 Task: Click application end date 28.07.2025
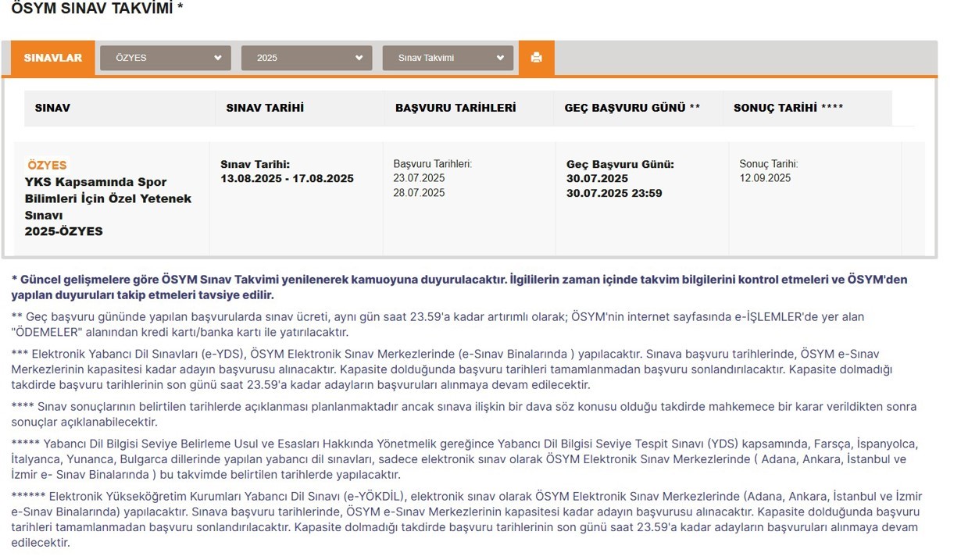pos(419,192)
